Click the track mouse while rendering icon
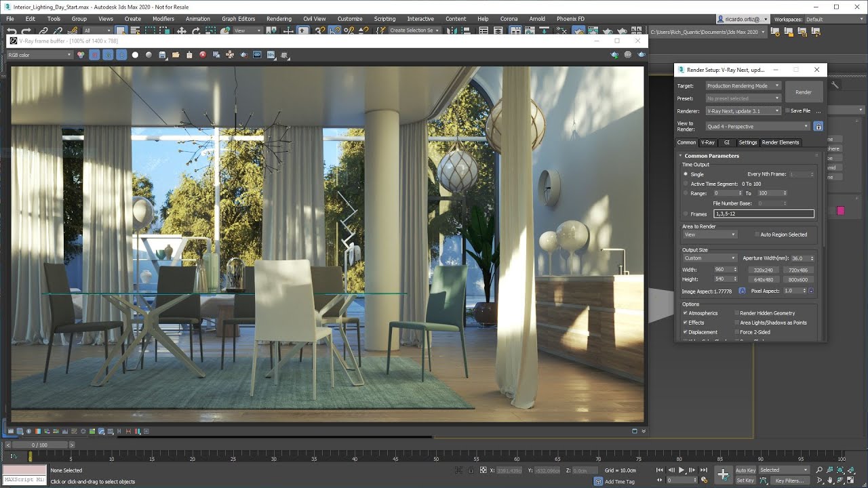 230,55
